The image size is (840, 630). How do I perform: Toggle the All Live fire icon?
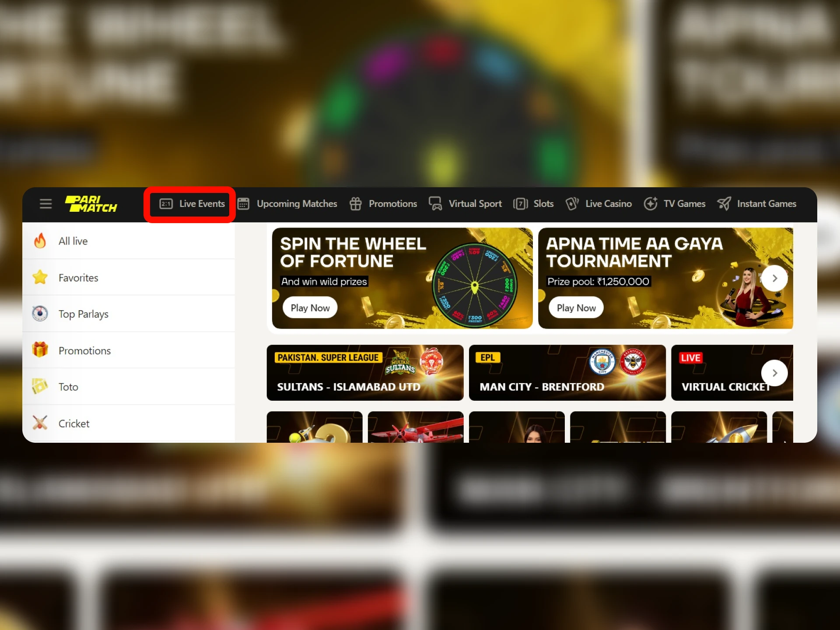(41, 241)
